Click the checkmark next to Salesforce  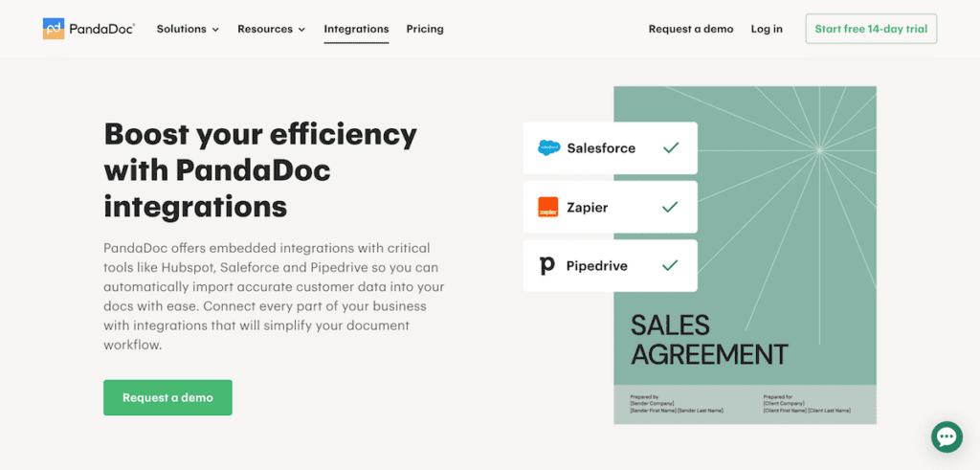[671, 148]
